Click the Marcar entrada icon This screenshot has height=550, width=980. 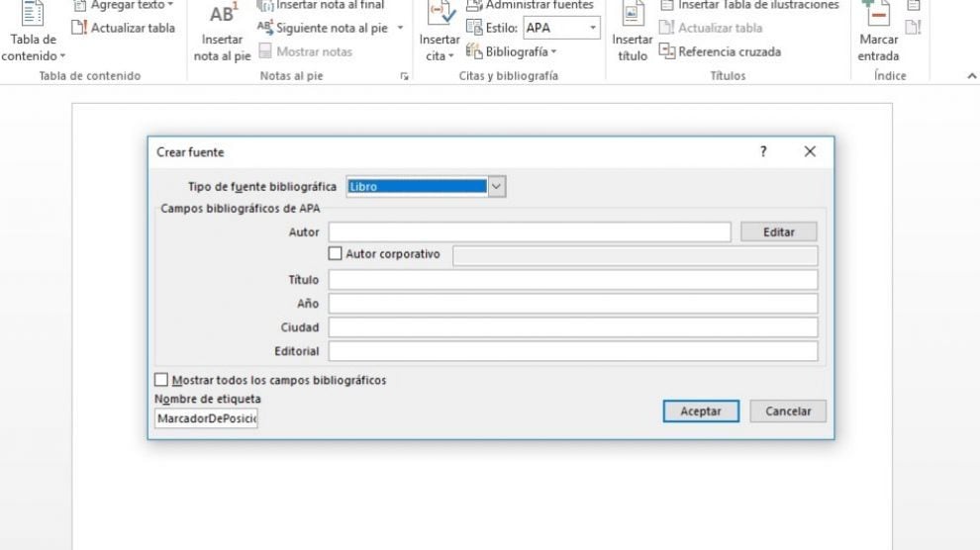877,14
